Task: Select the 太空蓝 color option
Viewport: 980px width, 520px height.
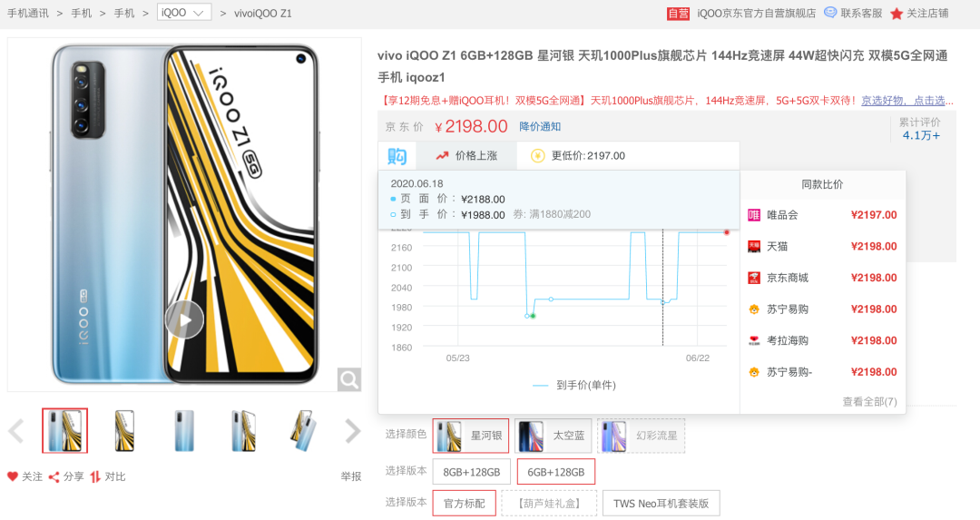Action: click(x=554, y=436)
